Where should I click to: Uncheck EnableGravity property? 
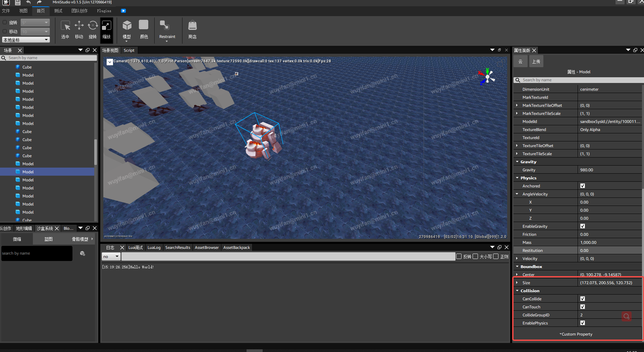point(583,226)
